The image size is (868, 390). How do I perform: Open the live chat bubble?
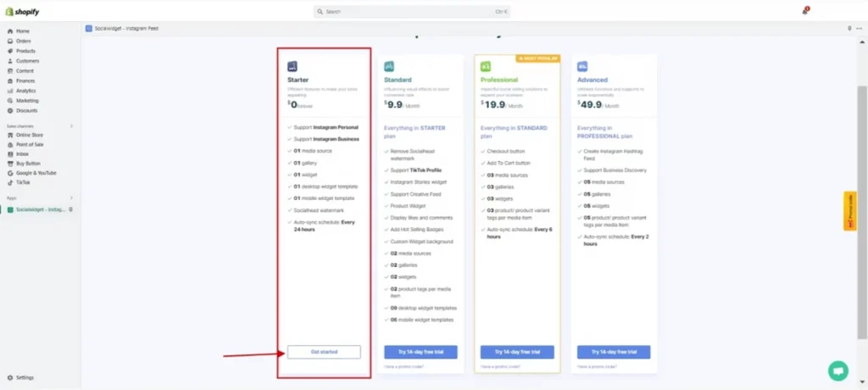(x=838, y=370)
